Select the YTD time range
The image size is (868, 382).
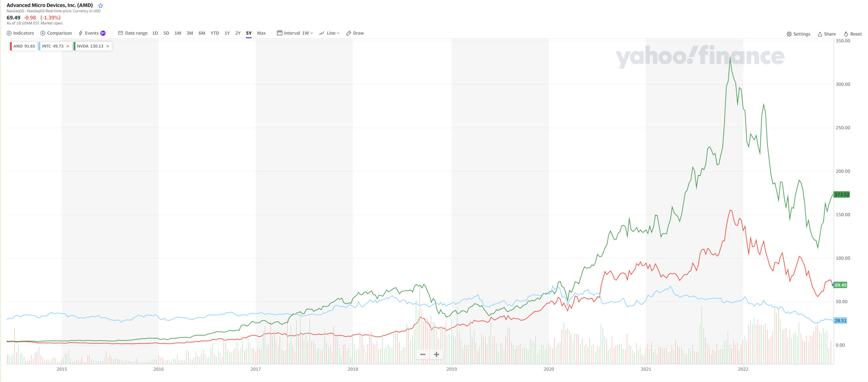(215, 33)
